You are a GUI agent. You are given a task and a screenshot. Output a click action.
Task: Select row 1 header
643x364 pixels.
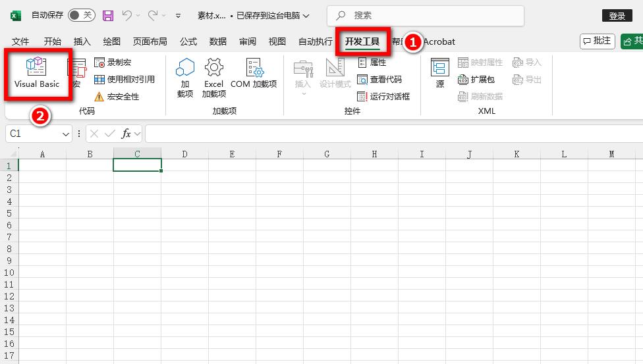tap(9, 166)
